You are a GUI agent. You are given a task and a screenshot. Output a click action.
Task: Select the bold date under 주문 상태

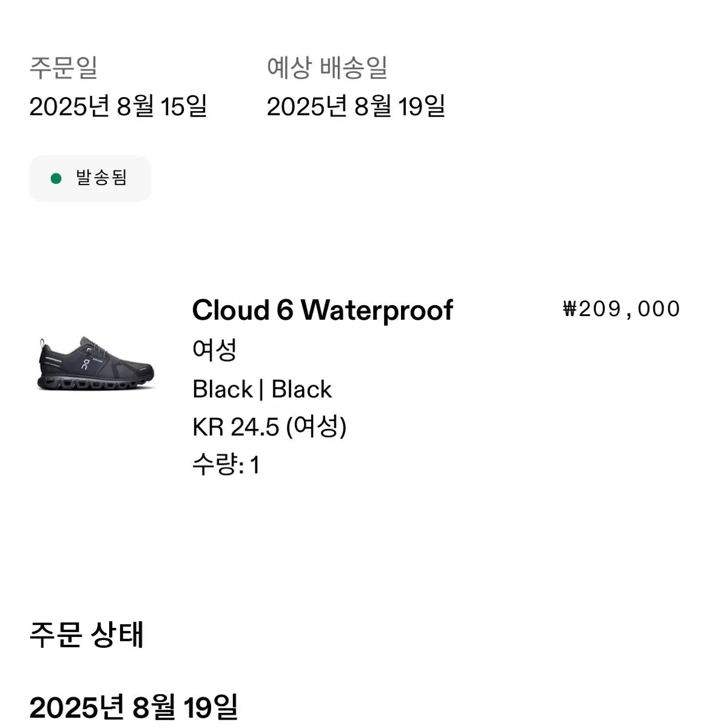click(x=133, y=707)
